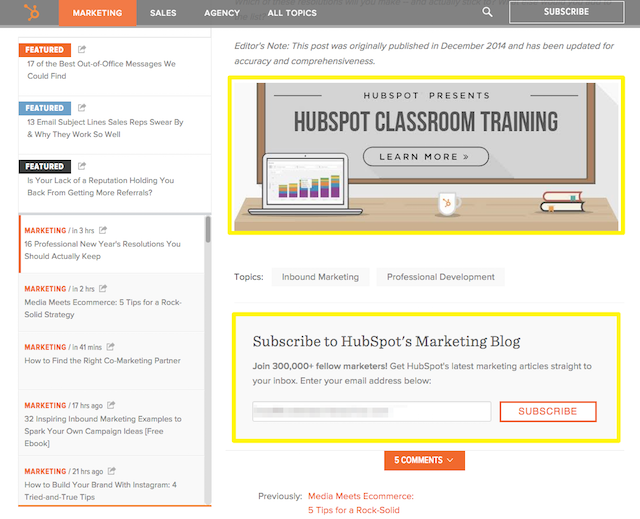Image resolution: width=640 pixels, height=519 pixels.
Task: Open How to Find Co-Marketing Partner article
Action: (102, 361)
